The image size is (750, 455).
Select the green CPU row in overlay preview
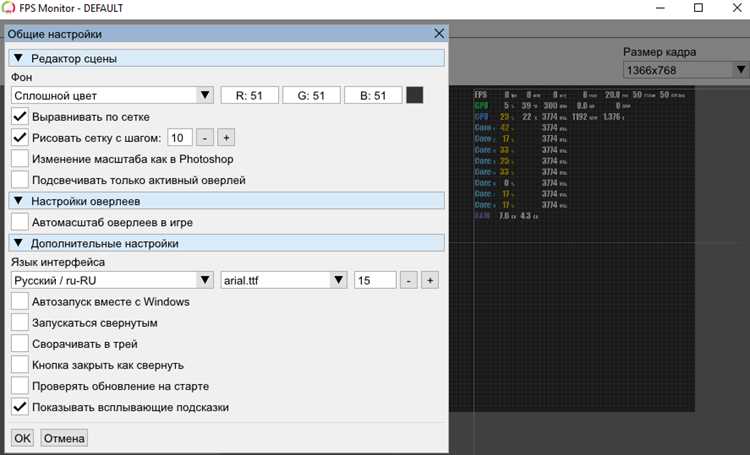click(554, 106)
